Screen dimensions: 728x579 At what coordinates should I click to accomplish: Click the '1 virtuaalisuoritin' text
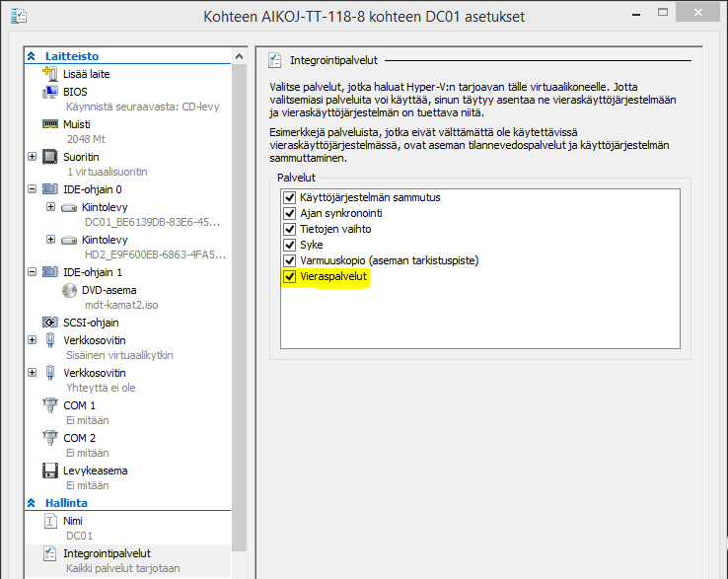pos(108,172)
